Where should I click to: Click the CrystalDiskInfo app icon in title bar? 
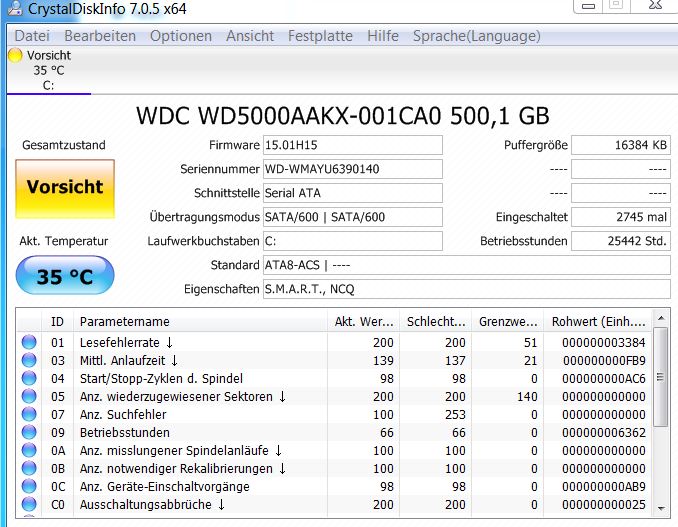click(x=14, y=8)
